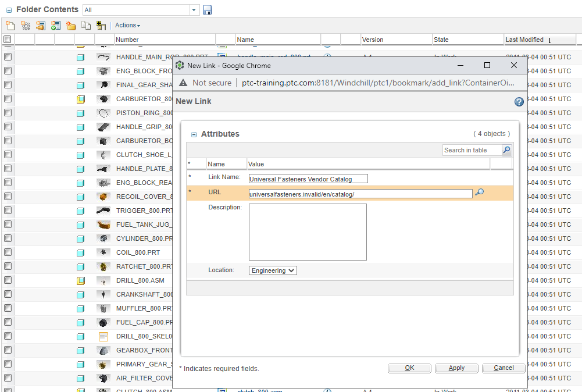Save the current table view using the floppy icon
The height and width of the screenshot is (392, 582).
click(x=207, y=10)
